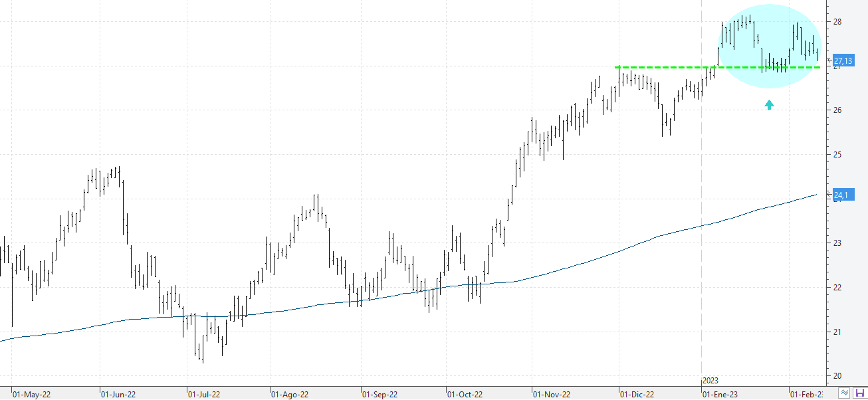Click the 22 price axis label

point(838,288)
